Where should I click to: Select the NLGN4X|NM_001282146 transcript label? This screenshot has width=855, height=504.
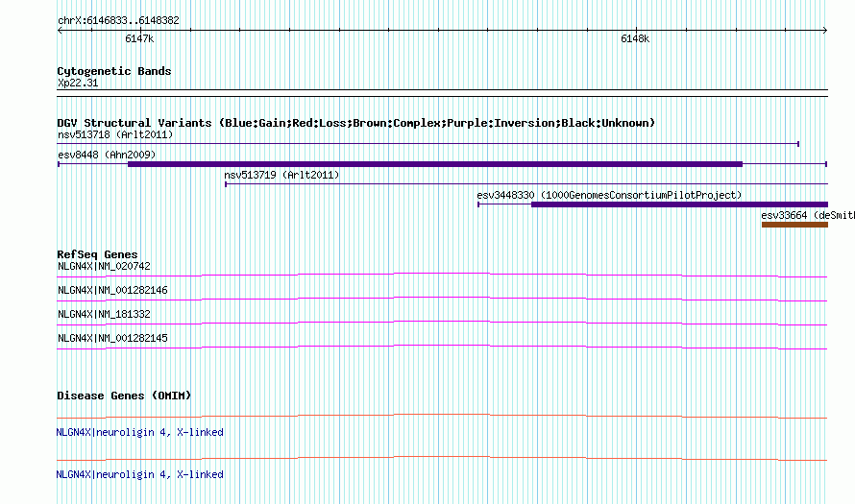[112, 291]
